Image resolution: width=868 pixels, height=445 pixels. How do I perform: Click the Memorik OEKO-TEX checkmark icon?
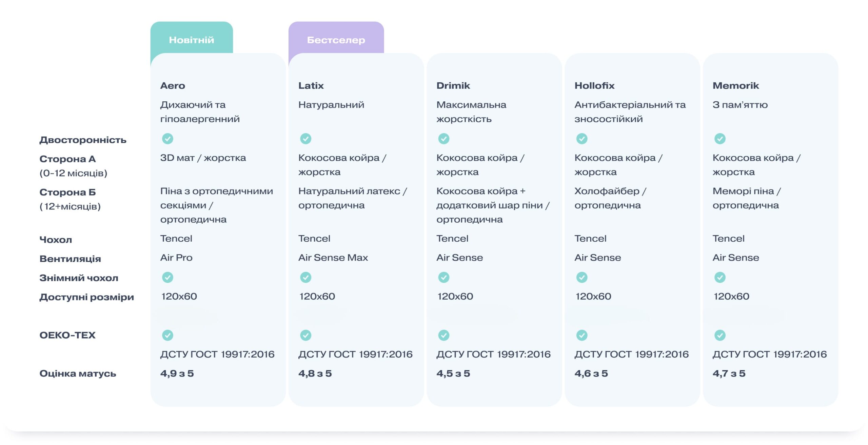(x=720, y=335)
